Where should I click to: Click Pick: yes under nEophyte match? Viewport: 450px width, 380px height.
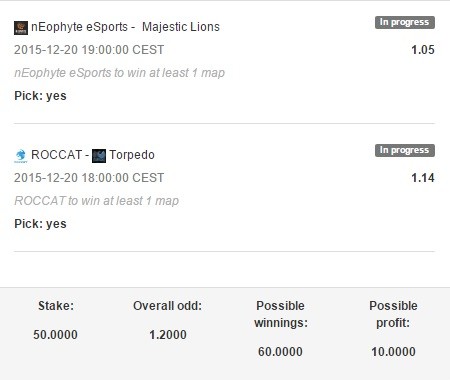(40, 96)
